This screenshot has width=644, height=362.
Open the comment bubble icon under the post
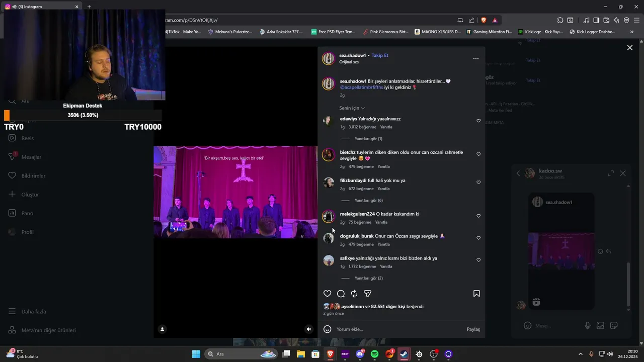click(x=341, y=294)
